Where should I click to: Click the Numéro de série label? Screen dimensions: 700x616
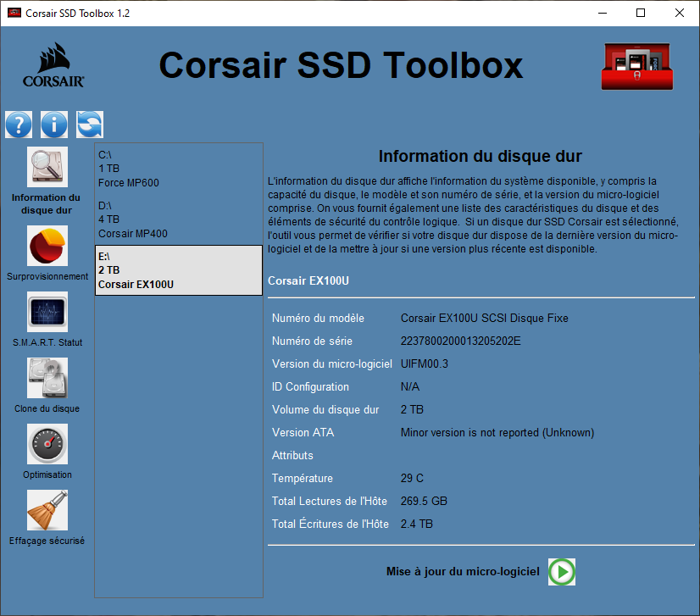click(x=312, y=341)
